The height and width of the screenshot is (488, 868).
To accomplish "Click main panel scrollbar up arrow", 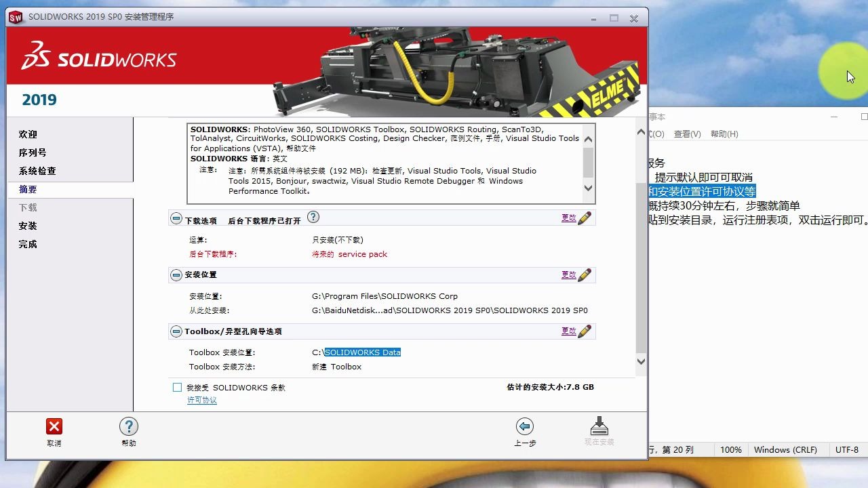I will tap(642, 132).
